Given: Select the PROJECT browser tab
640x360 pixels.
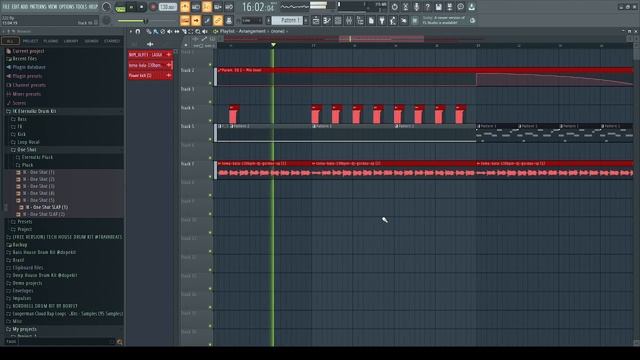Looking at the screenshot, I should (x=30, y=41).
